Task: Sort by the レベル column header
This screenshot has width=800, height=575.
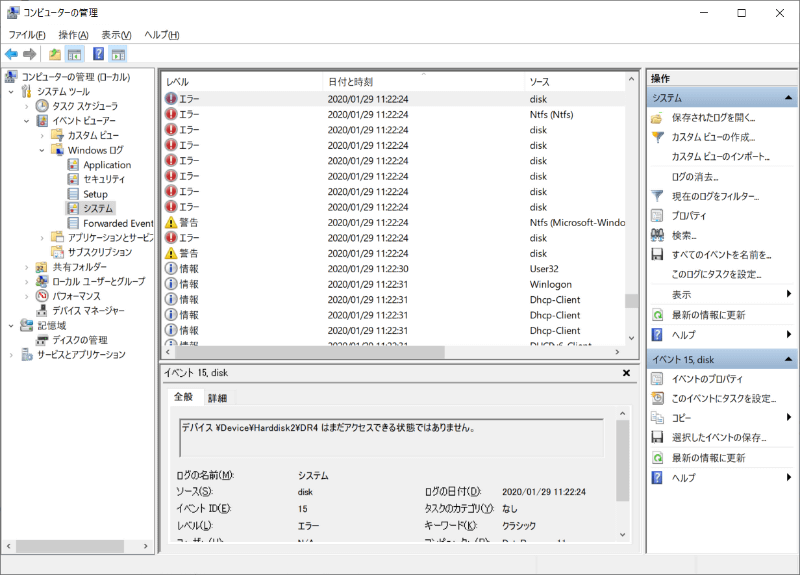Action: click(x=242, y=82)
